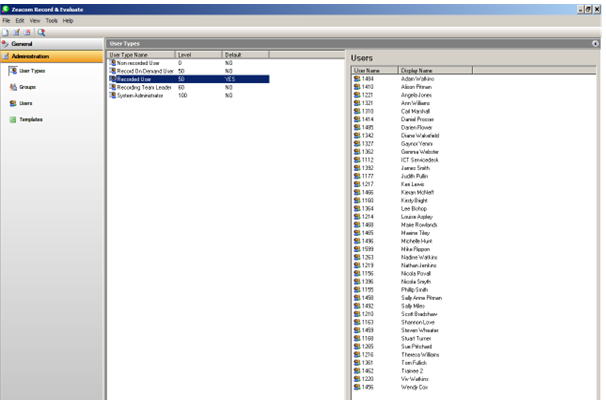This screenshot has height=400, width=606.
Task: Click the icon beside Record On Demand User
Action: click(113, 71)
